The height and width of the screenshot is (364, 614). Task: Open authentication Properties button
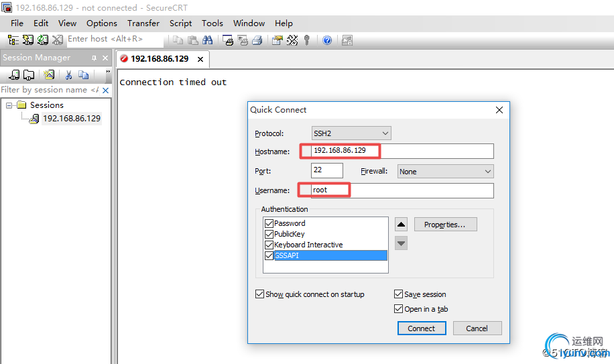click(445, 225)
